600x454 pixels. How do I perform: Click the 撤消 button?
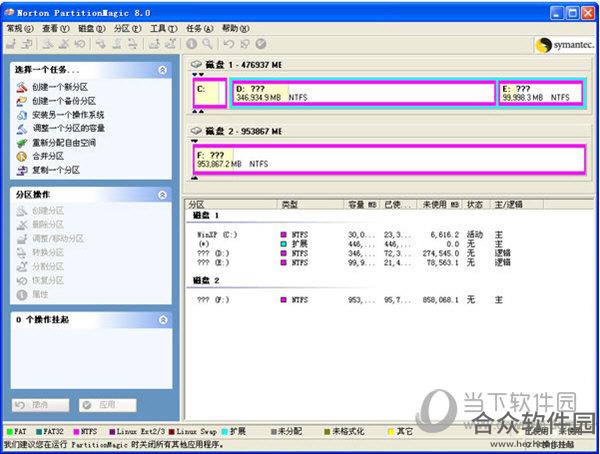41,405
